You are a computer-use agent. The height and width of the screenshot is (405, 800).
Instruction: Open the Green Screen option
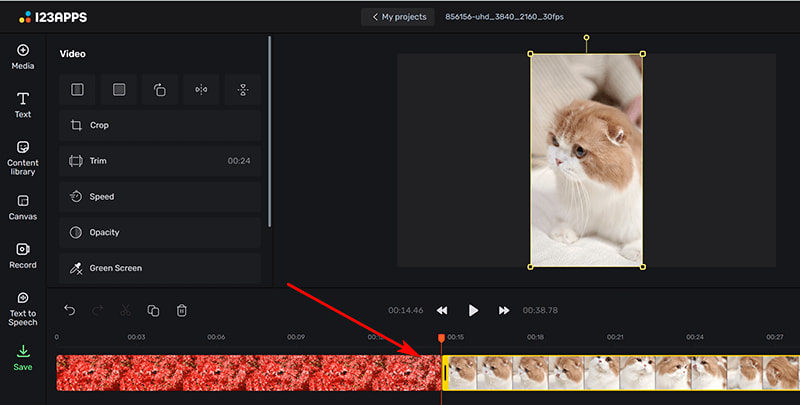(160, 268)
